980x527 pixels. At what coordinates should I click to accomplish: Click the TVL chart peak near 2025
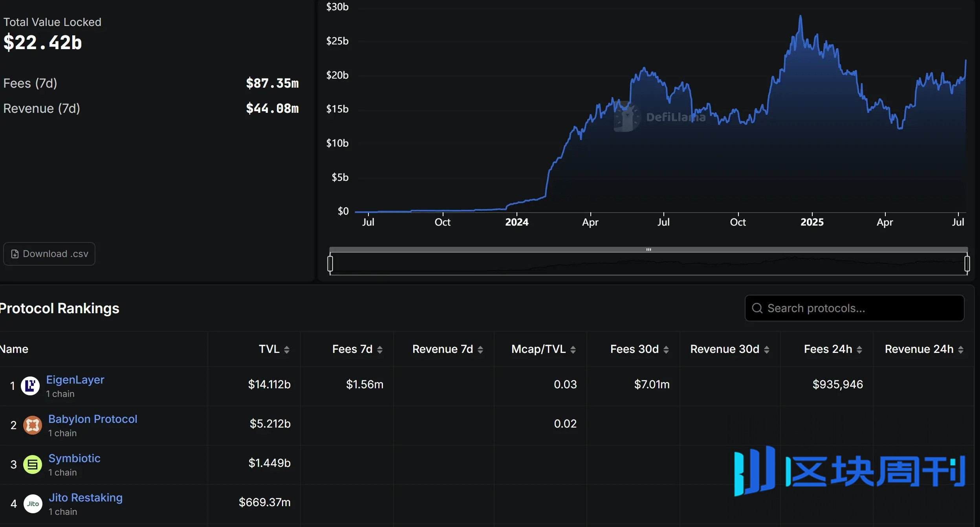tap(800, 17)
